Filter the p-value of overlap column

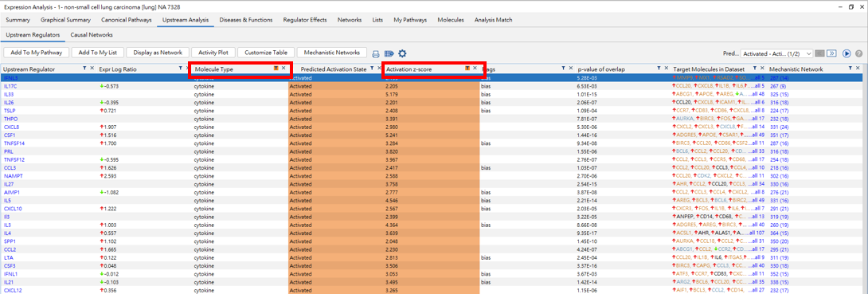click(659, 68)
